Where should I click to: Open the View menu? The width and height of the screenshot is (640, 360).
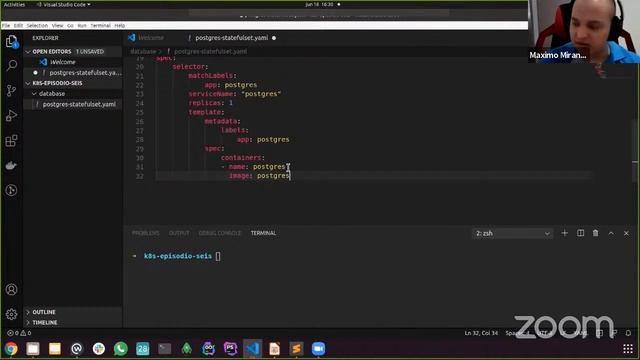tap(58, 25)
